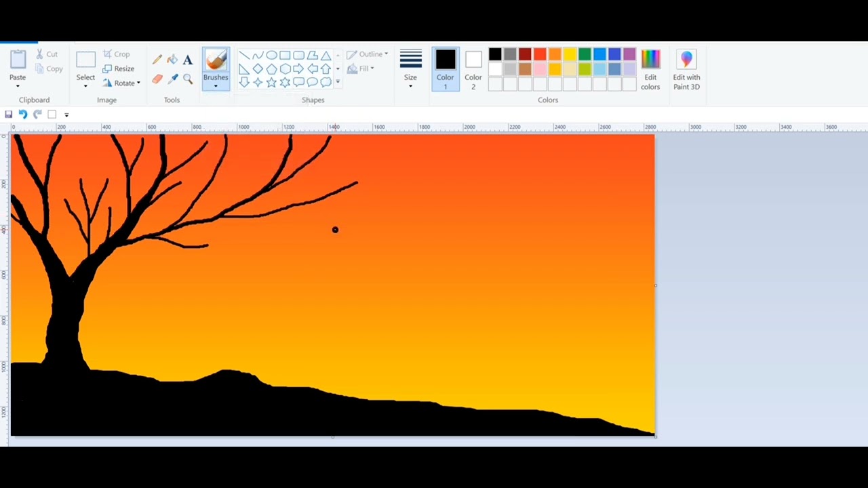868x488 pixels.
Task: Click the rectangular Select tool
Action: (85, 60)
